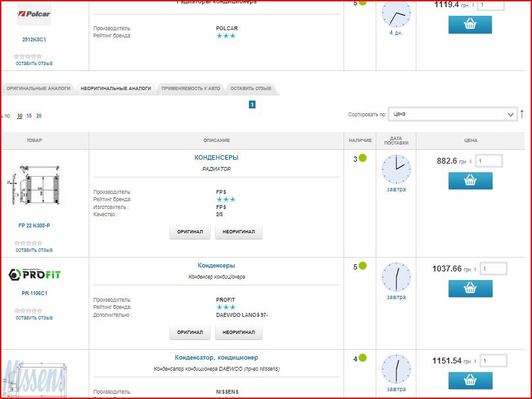Viewport: 532px width, 399px height.
Task: Add FPS condenser 882.6 to cart
Action: [470, 181]
